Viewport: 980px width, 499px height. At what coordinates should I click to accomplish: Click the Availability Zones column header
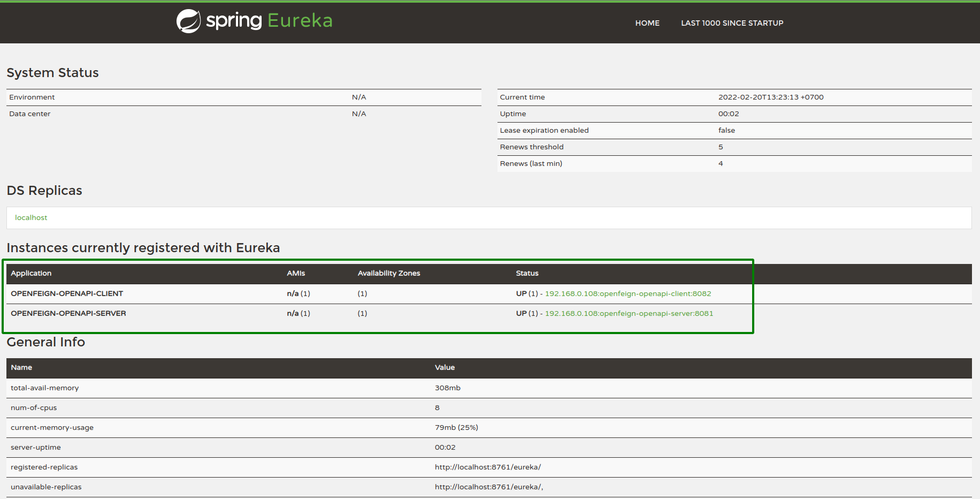(x=389, y=274)
